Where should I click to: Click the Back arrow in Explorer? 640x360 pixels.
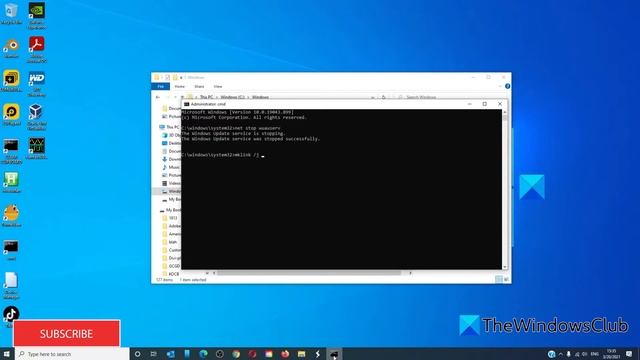pos(158,97)
